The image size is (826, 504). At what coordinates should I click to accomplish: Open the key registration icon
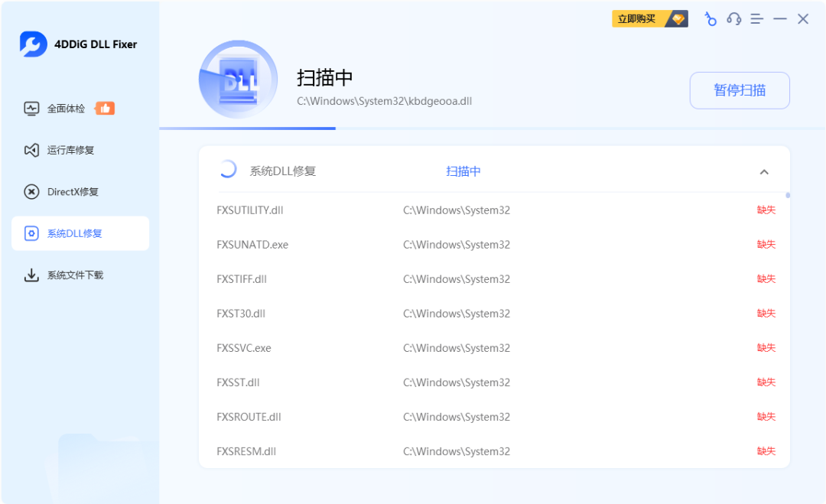click(x=710, y=19)
